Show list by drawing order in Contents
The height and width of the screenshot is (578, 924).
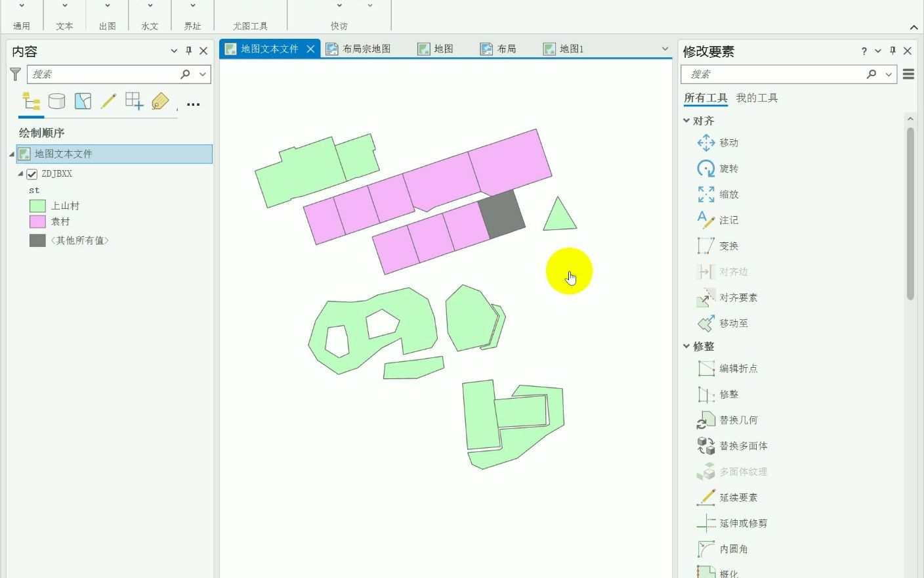(x=31, y=101)
